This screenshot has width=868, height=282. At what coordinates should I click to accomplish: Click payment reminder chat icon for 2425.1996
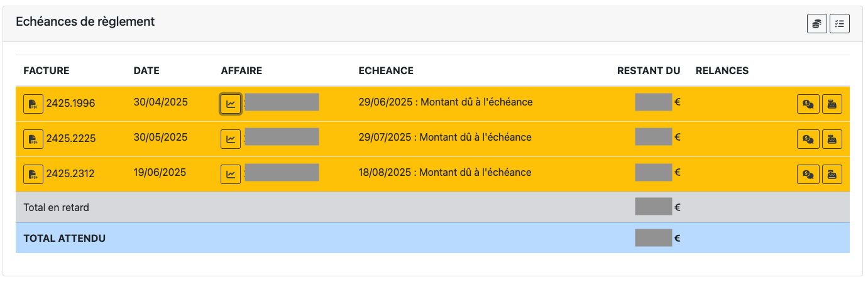coord(808,104)
